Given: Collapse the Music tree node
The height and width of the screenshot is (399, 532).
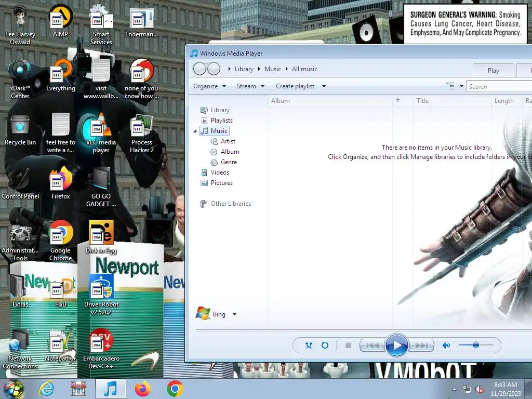Looking at the screenshot, I should tap(195, 131).
